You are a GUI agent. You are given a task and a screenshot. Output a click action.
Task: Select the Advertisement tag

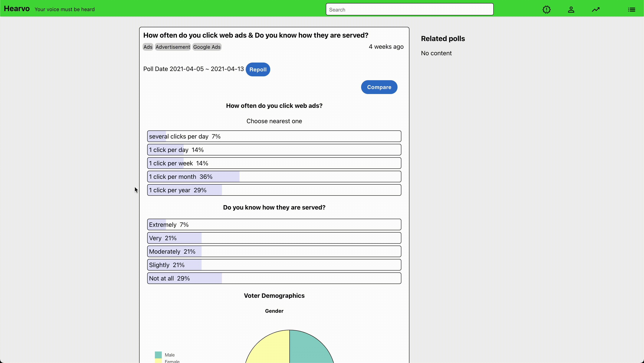[x=173, y=47]
